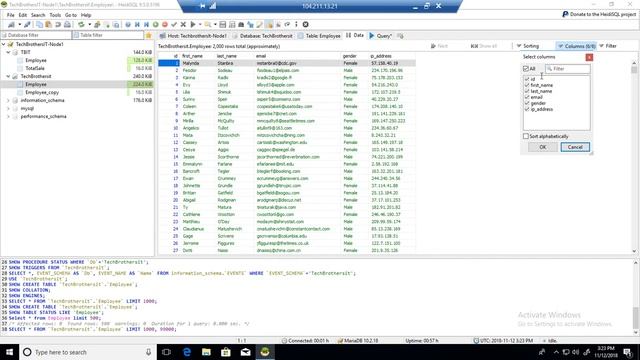Screen dimensions: 640x360
Task: Collapse the TBIT database node
Action: coord(8,52)
